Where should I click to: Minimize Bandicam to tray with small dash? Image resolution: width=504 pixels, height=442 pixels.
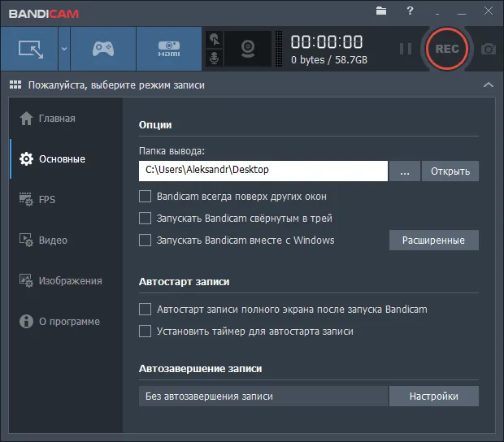437,14
